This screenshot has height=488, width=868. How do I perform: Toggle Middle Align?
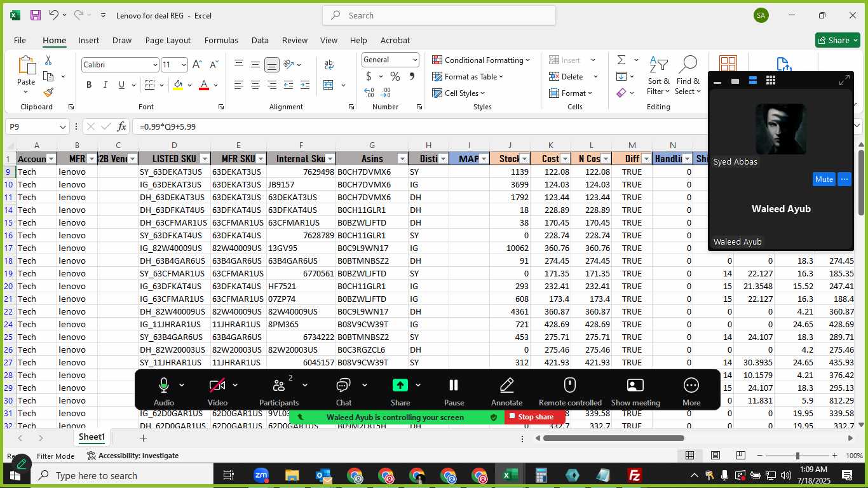(x=255, y=65)
